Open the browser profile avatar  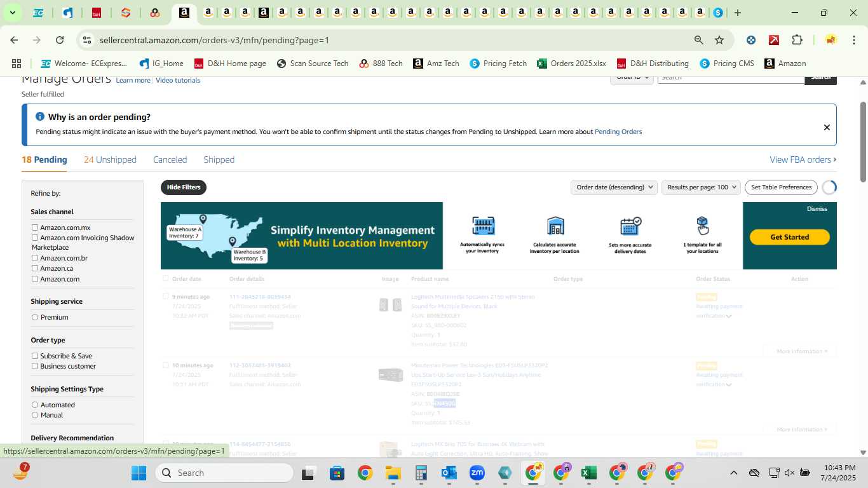pos(831,40)
